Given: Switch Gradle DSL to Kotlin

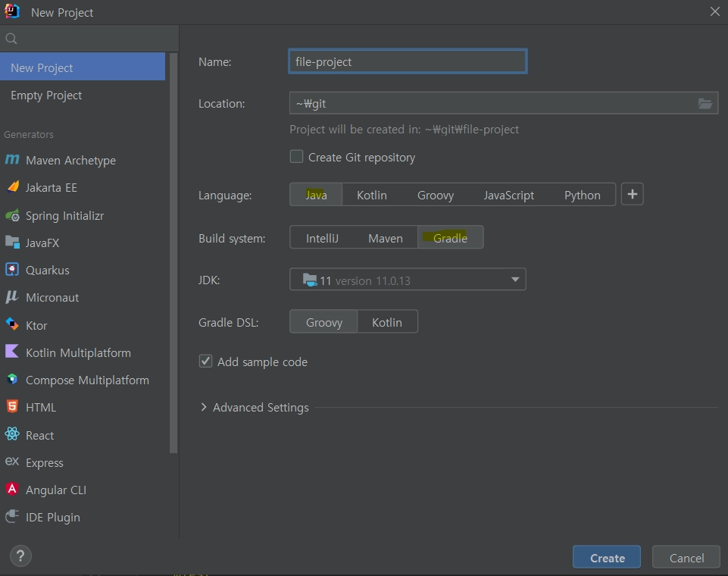Looking at the screenshot, I should (x=386, y=322).
